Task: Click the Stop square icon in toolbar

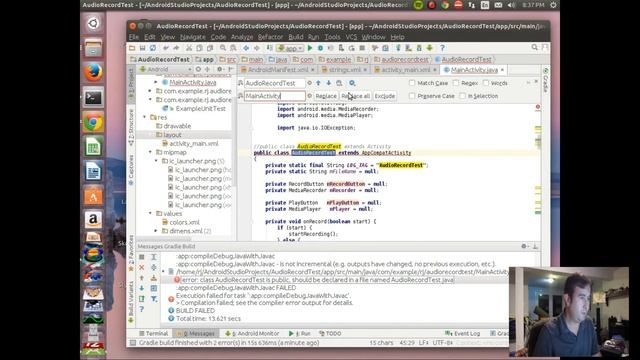Action: pyautogui.click(x=362, y=48)
